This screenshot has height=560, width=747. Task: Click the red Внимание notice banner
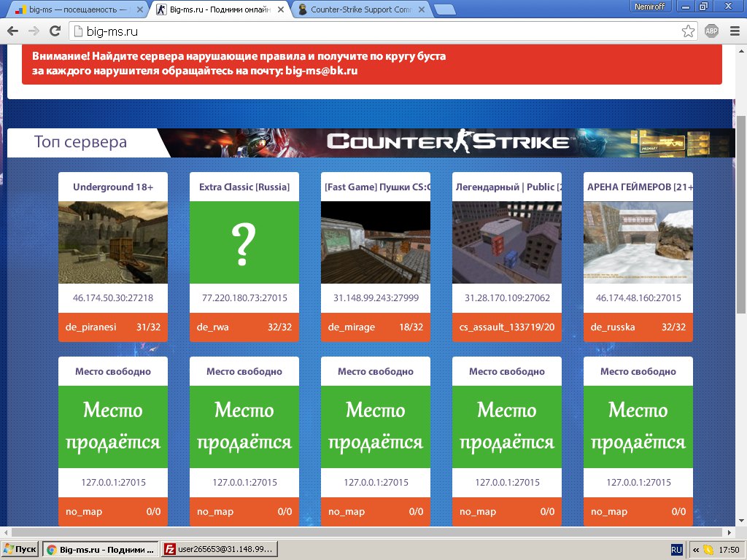tap(371, 64)
